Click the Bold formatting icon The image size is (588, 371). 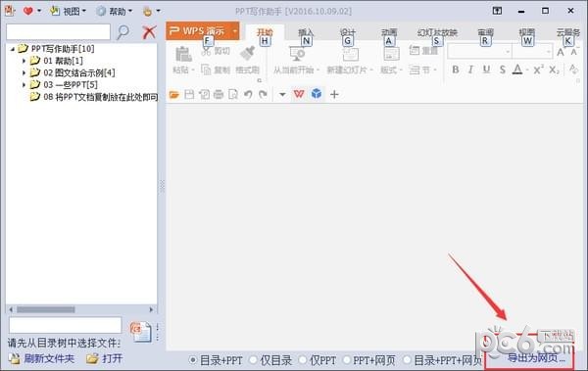click(x=456, y=70)
